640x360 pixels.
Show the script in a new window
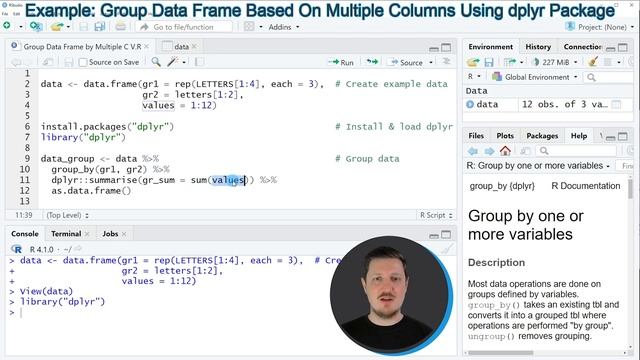pos(48,62)
